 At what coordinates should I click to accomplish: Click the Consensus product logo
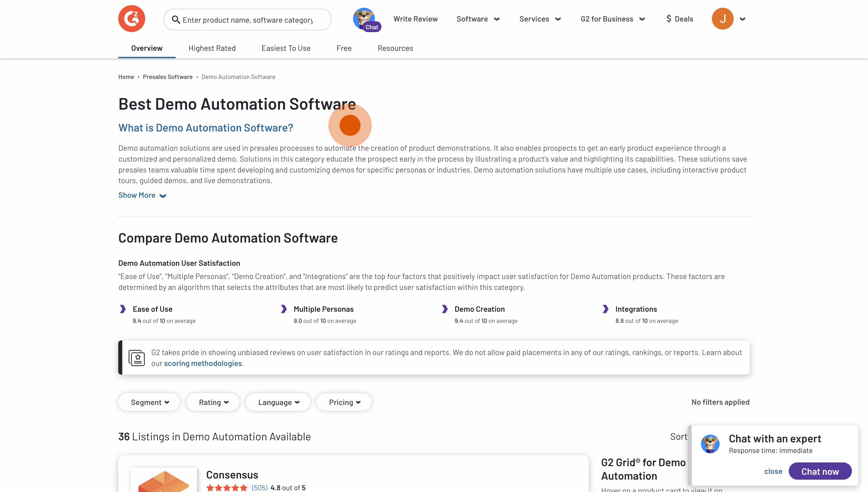click(164, 480)
